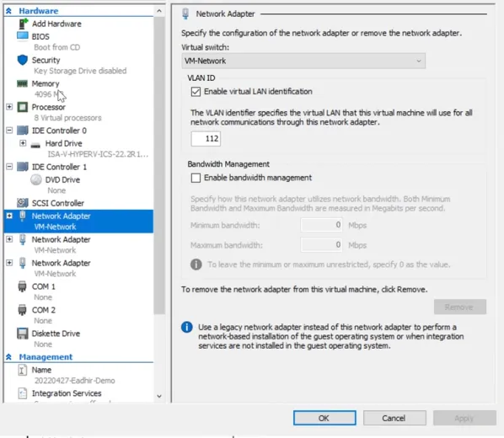Expand the Hard Drive tree node

(23, 143)
